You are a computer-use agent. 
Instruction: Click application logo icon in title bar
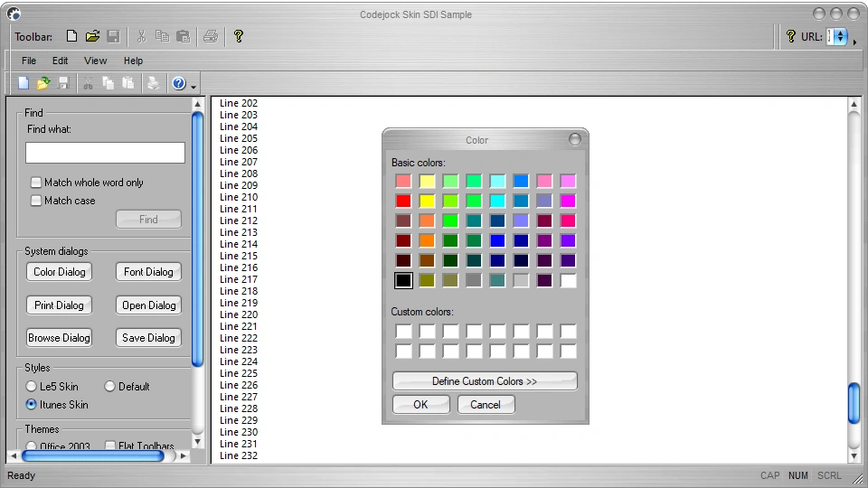[x=14, y=14]
